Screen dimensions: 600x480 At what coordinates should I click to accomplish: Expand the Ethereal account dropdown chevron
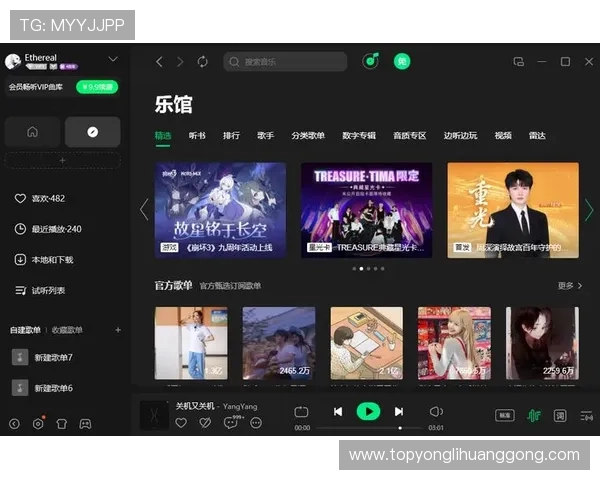[113, 59]
